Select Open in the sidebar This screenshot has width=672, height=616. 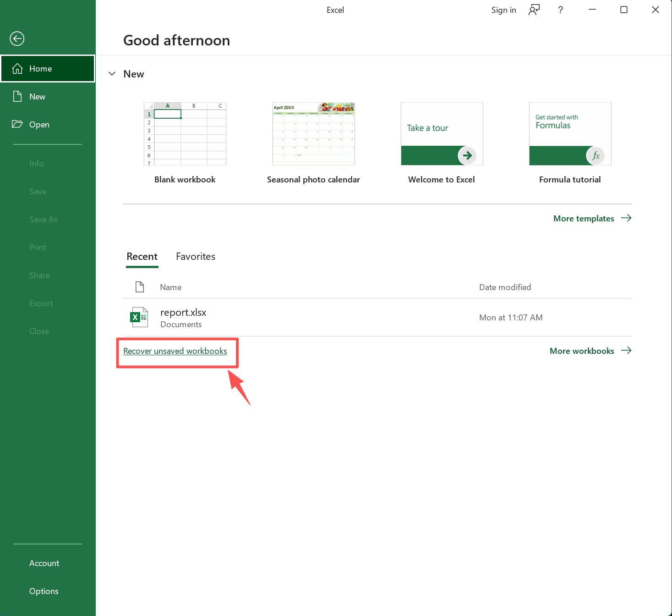tap(48, 125)
